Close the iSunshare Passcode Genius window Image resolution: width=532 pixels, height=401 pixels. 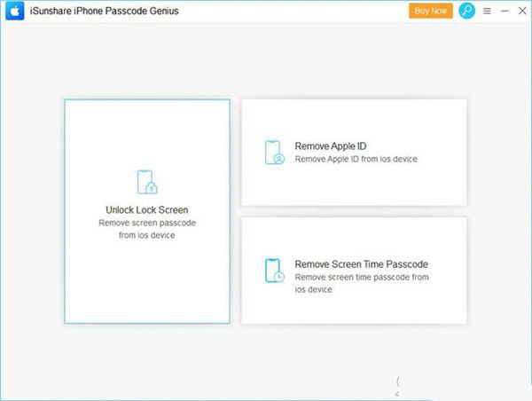[522, 11]
